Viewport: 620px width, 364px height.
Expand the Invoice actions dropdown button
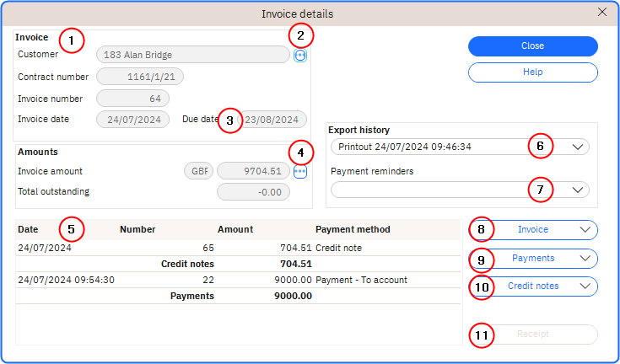tap(533, 230)
